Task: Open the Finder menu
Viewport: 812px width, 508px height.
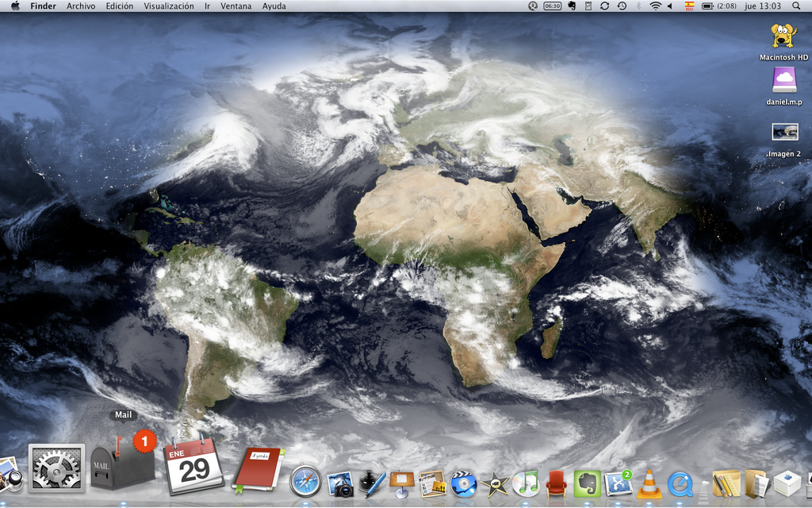Action: tap(43, 6)
